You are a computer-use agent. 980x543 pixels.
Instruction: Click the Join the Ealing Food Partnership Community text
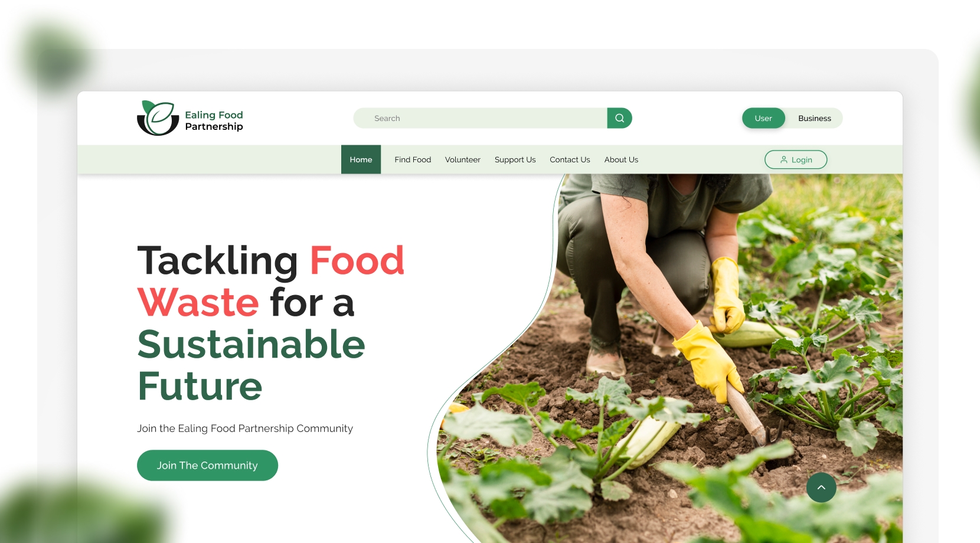(245, 428)
